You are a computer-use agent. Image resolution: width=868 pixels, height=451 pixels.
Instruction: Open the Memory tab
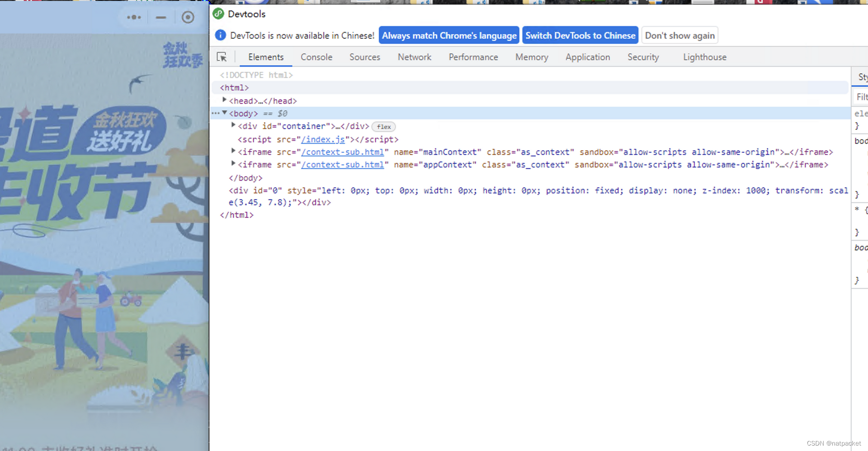click(532, 57)
